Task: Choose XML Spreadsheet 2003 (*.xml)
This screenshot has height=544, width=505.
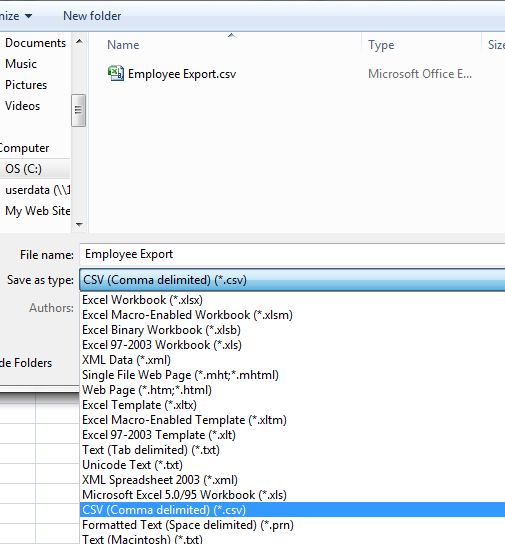Action: pos(292,480)
